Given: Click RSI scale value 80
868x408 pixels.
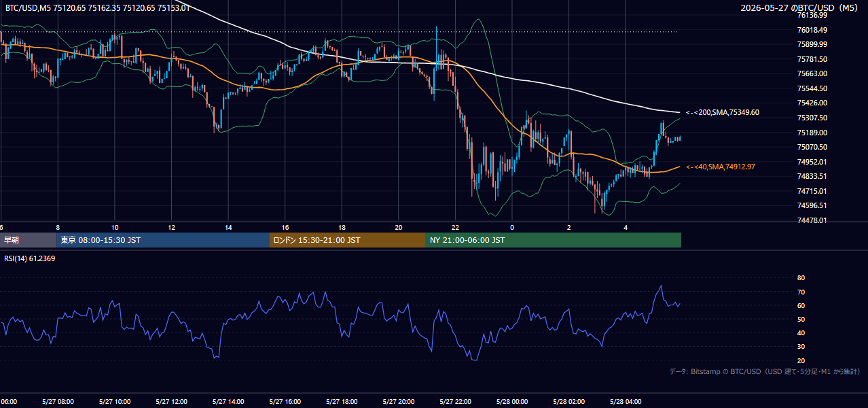Looking at the screenshot, I should click(x=801, y=278).
